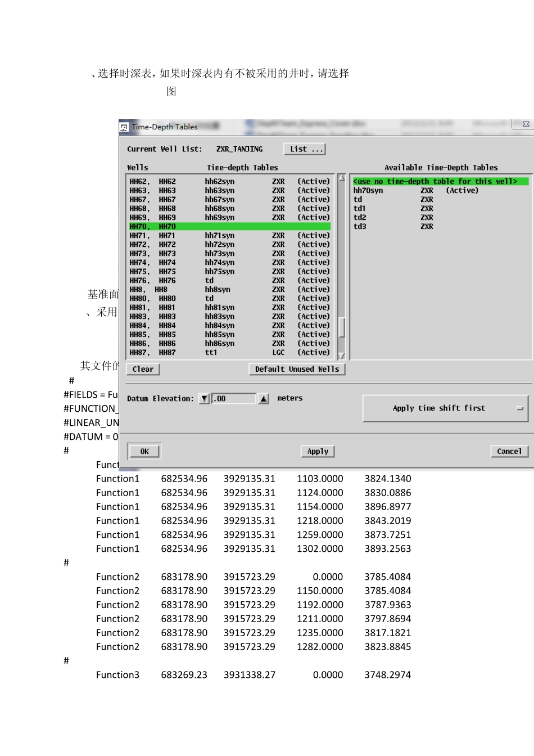Click the Datum Elevation input field
Image resolution: width=534 pixels, height=756 pixels.
[234, 399]
